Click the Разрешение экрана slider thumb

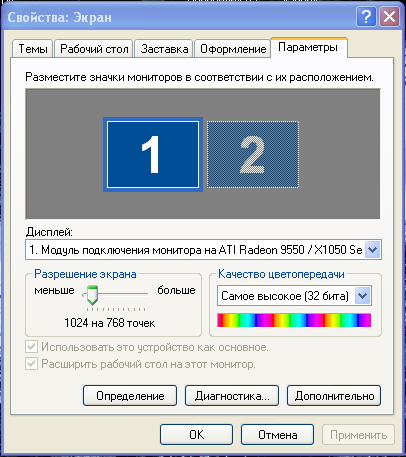click(x=92, y=295)
